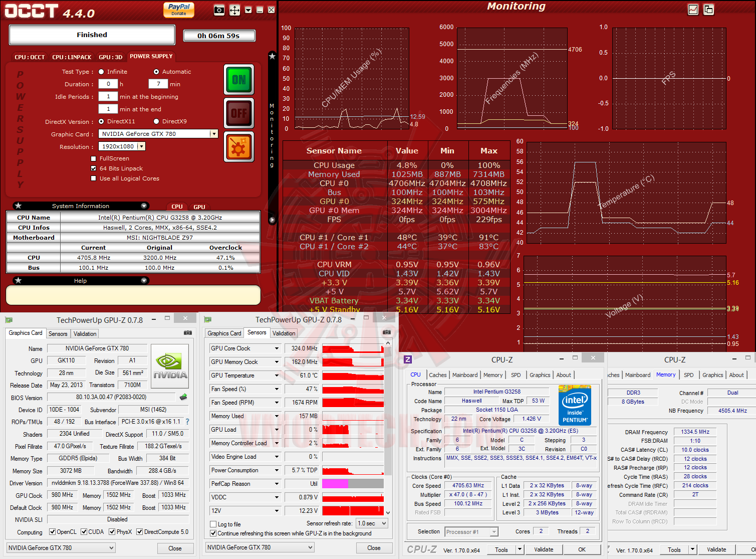Viewport: 756px width, 559px height.
Task: Select the Infinite test type
Action: point(101,72)
